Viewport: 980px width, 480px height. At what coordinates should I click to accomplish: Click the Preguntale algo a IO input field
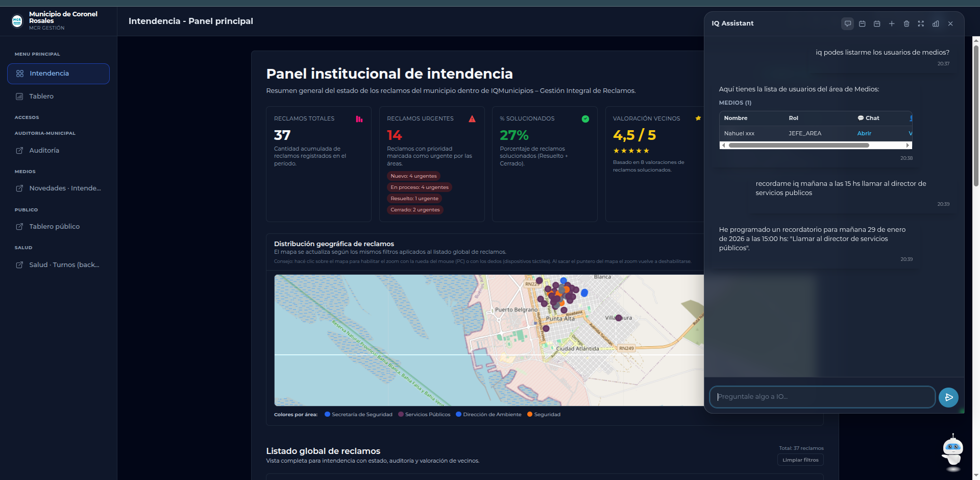pos(822,397)
